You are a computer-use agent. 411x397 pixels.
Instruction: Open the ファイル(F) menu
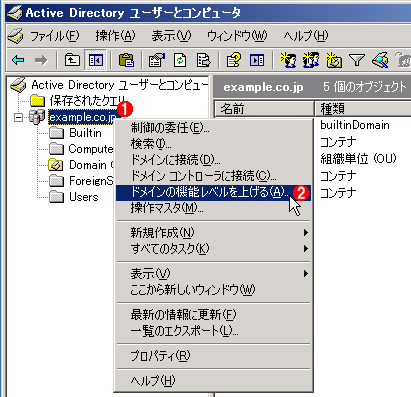(55, 36)
